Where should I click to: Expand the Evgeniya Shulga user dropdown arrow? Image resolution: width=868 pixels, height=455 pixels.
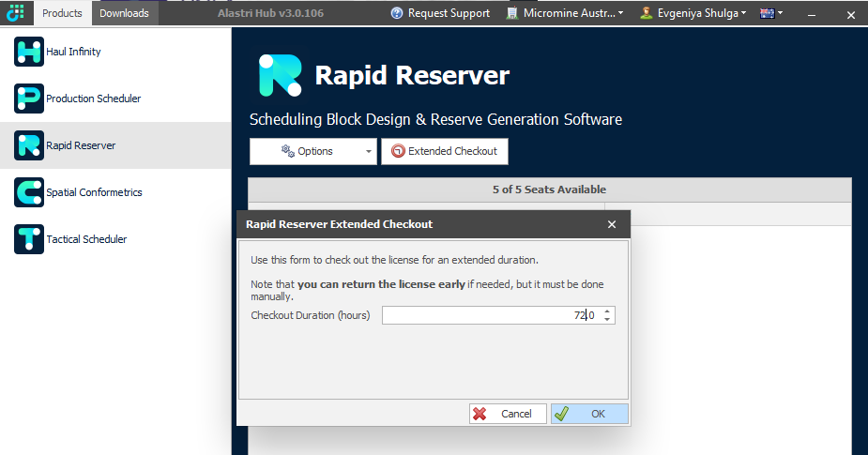point(743,13)
